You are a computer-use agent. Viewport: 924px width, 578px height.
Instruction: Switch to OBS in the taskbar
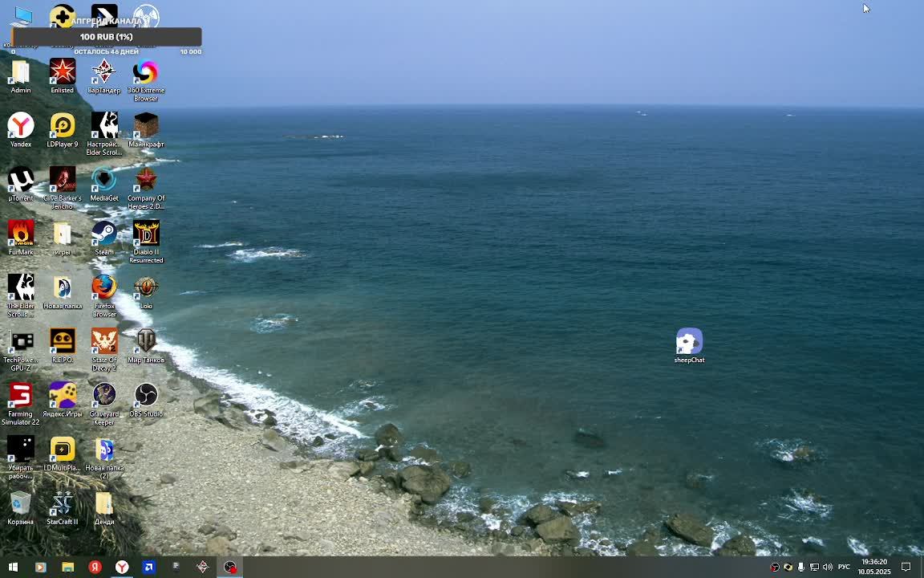pyautogui.click(x=230, y=567)
